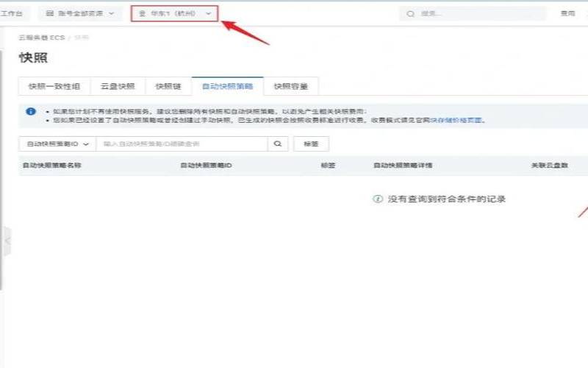Image resolution: width=588 pixels, height=368 pixels.
Task: Click the magnifier search button beside filter input
Action: [277, 144]
